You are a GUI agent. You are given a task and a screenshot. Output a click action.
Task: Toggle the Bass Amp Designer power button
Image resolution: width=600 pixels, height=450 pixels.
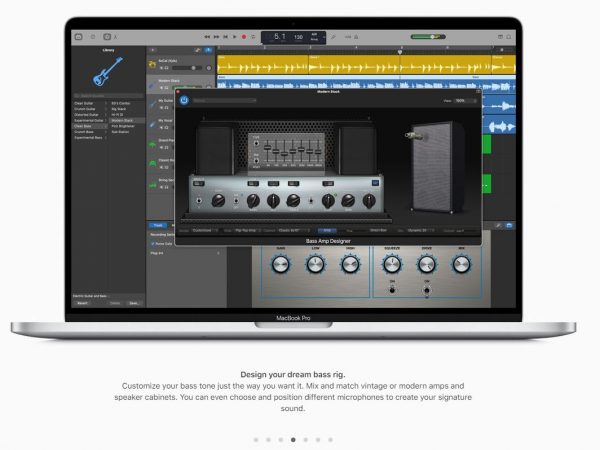tap(184, 100)
